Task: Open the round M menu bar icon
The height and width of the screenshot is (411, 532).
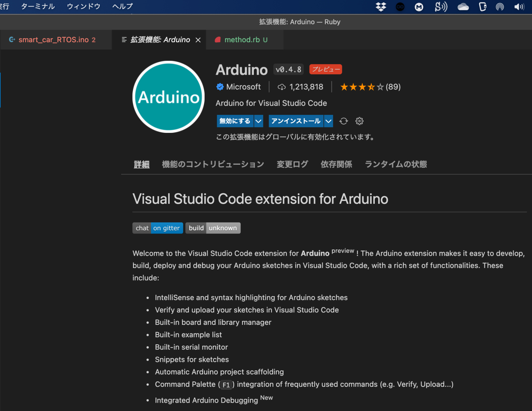Action: pos(419,7)
